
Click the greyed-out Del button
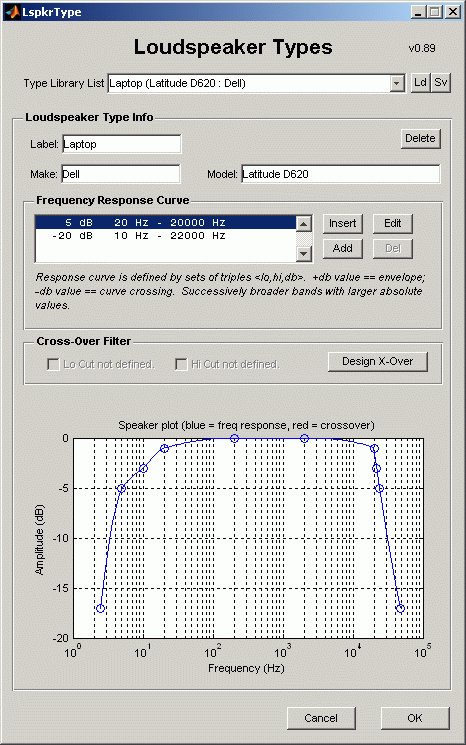pyautogui.click(x=392, y=248)
